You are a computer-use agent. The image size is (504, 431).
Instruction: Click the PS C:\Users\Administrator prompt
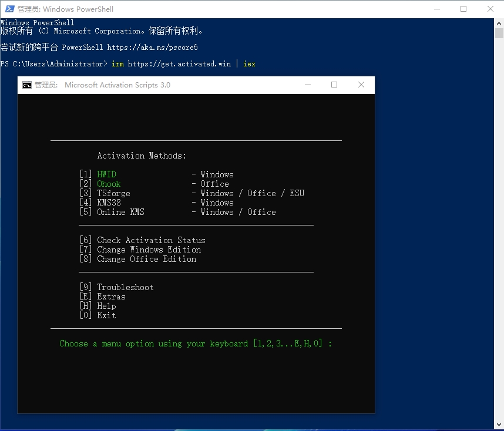[53, 64]
